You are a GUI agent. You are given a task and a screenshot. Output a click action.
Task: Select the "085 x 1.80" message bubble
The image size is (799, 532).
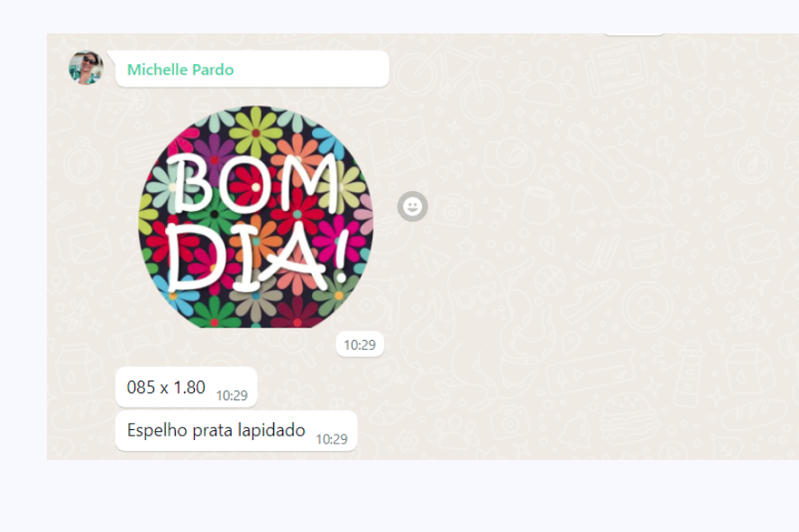click(x=187, y=388)
